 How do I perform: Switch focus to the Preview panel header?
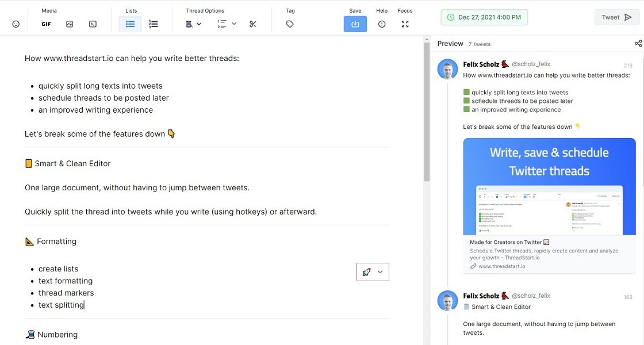[450, 43]
